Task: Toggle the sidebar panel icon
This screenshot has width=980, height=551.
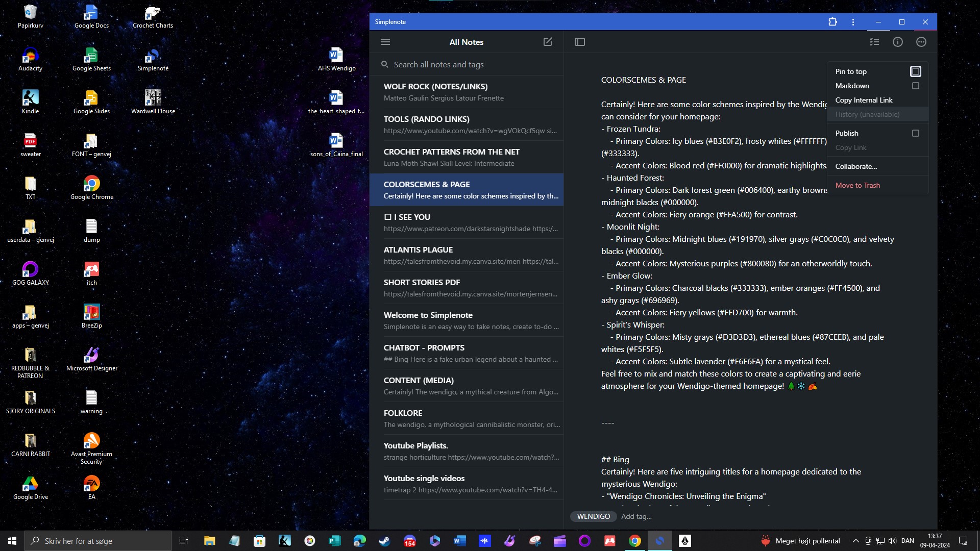Action: [x=580, y=42]
